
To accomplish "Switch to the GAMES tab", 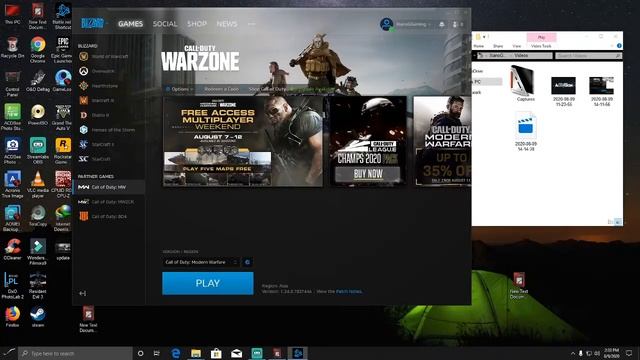I will (x=130, y=24).
